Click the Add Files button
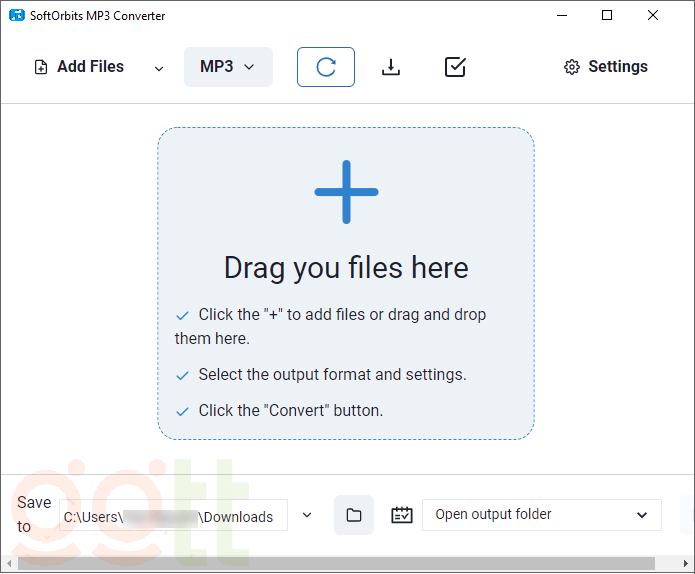Viewport: 695px width, 574px height. 79,67
